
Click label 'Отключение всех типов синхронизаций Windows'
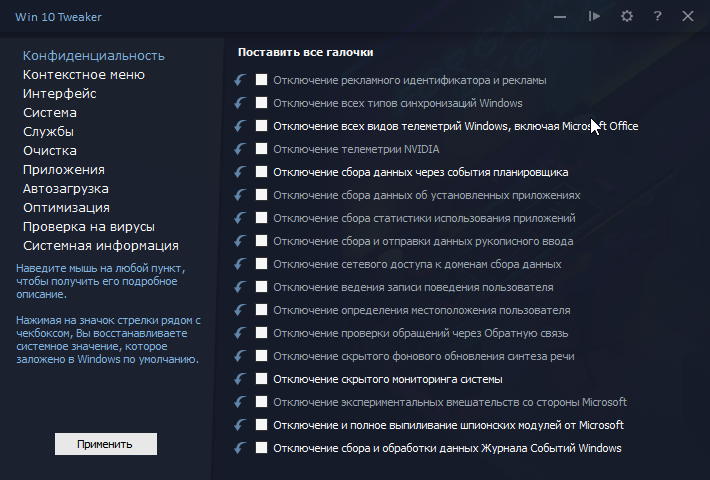[x=398, y=103]
